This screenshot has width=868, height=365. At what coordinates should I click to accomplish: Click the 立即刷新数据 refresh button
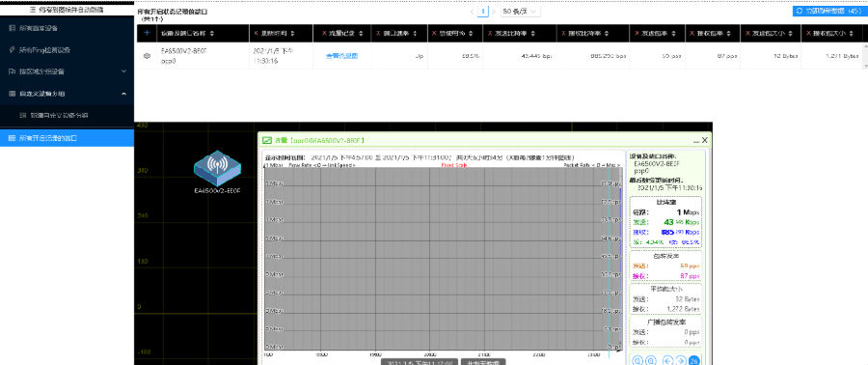[829, 11]
